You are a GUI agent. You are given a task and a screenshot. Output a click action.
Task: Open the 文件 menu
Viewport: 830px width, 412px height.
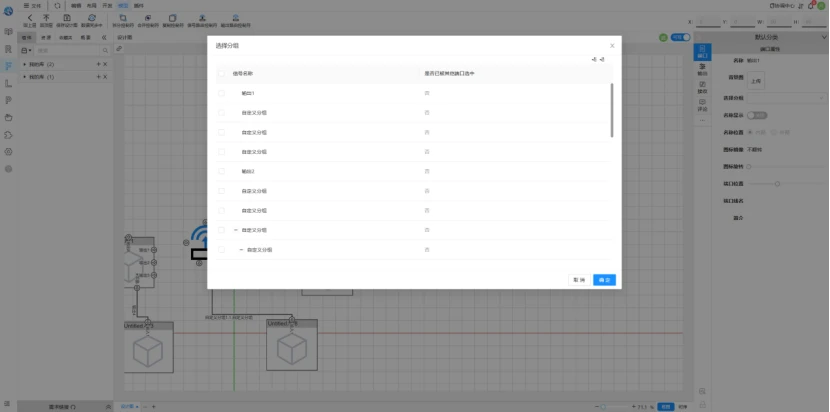32,5
